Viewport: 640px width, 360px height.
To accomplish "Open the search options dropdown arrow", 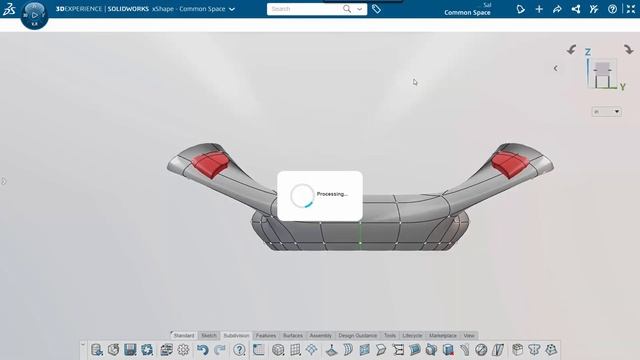I will pos(360,9).
